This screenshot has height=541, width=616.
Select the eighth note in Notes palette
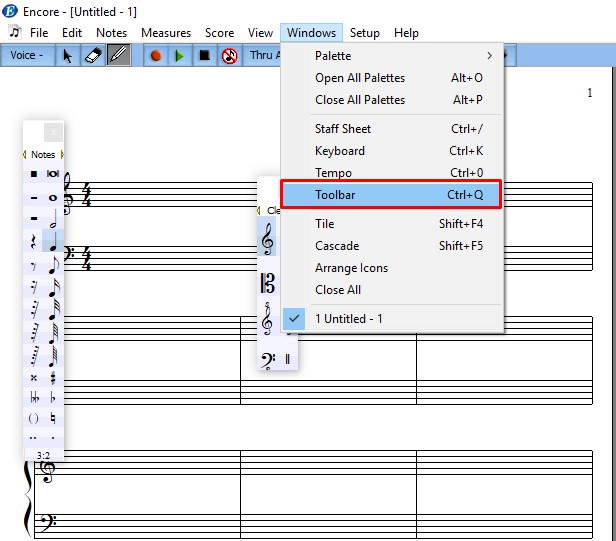click(x=53, y=265)
